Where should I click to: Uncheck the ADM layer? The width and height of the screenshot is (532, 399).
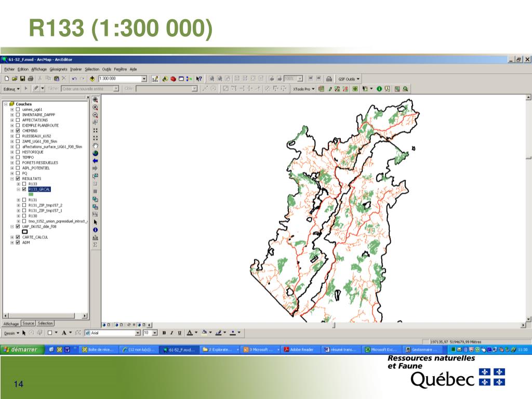tap(18, 243)
